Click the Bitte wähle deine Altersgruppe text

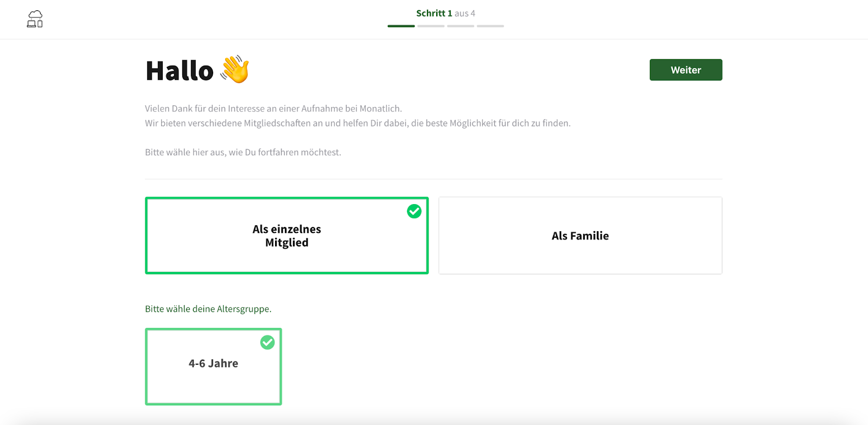208,309
